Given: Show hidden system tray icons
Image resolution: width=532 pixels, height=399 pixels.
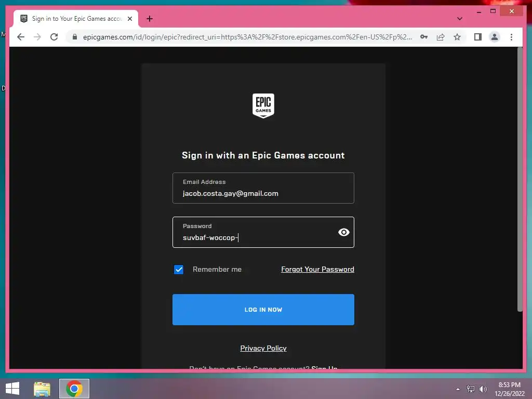Looking at the screenshot, I should coord(458,389).
